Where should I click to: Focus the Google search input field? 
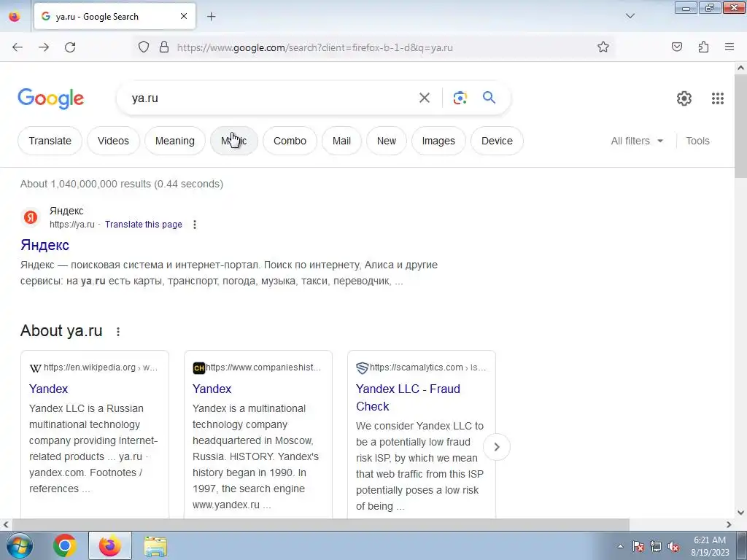pyautogui.click(x=271, y=98)
